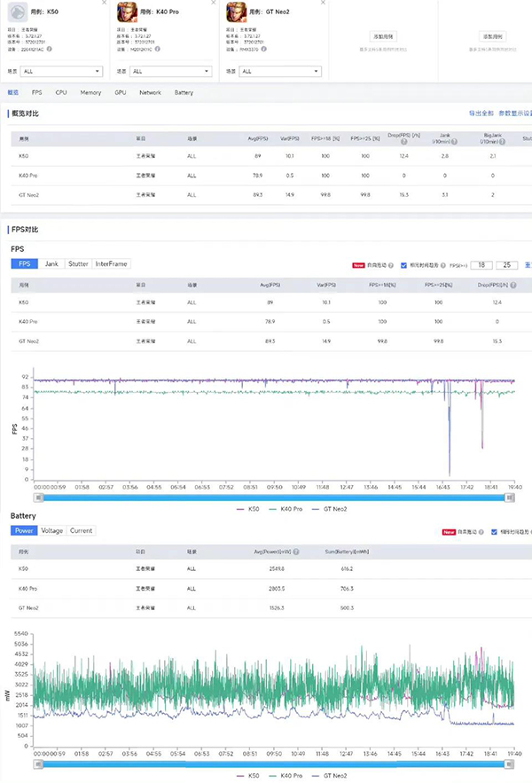The width and height of the screenshot is (532, 783).
Task: Click the K40 Pro game icon
Action: (126, 12)
